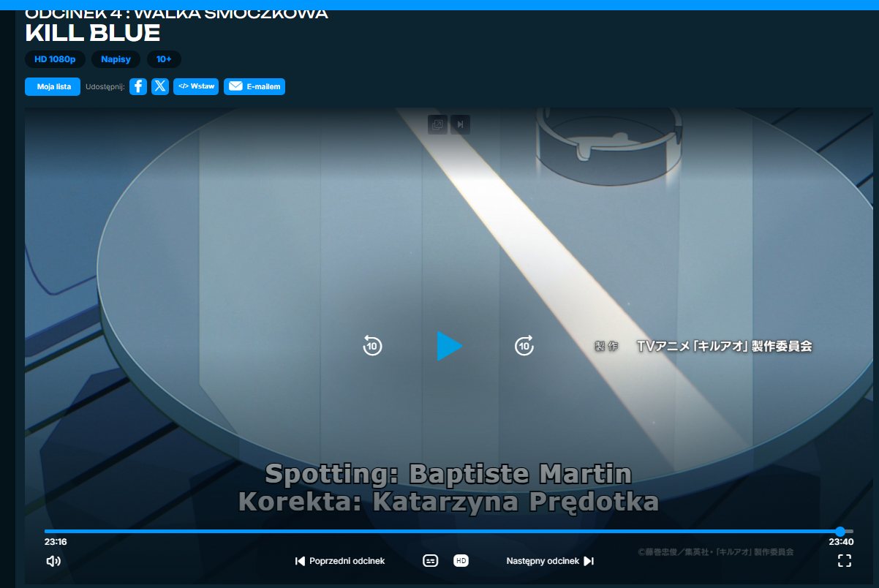Click skip-to-next icon atop video
This screenshot has height=588, width=879.
click(460, 124)
